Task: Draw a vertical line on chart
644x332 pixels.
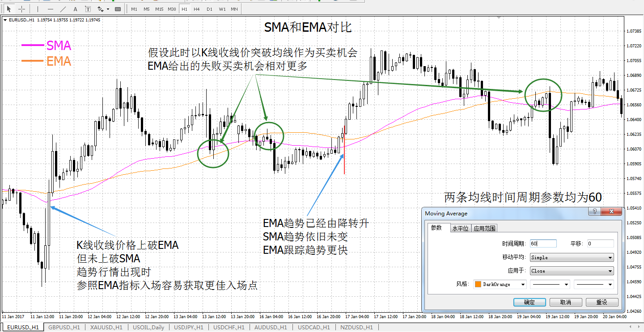Action: (38, 9)
